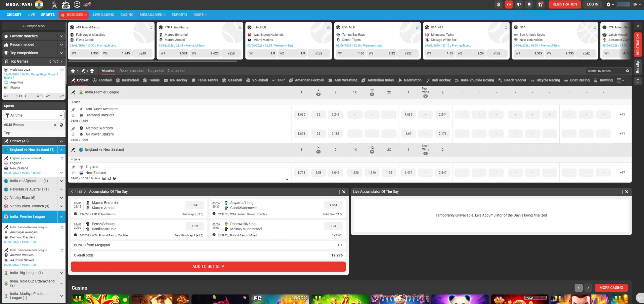The height and width of the screenshot is (304, 644).
Task: Expand India vs Afghanistan league
Action: click(x=61, y=181)
